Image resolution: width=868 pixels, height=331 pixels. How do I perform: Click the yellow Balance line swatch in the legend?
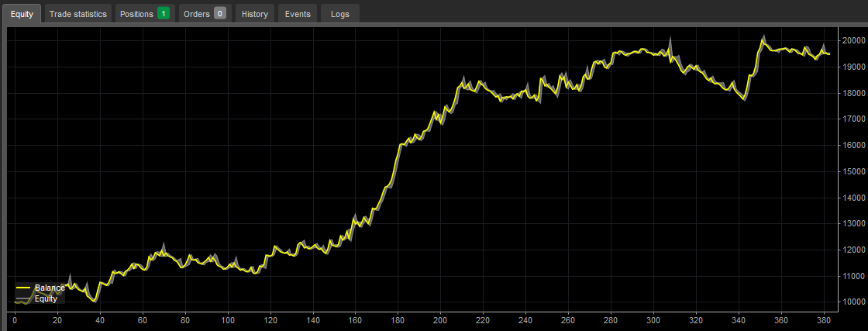click(x=23, y=288)
